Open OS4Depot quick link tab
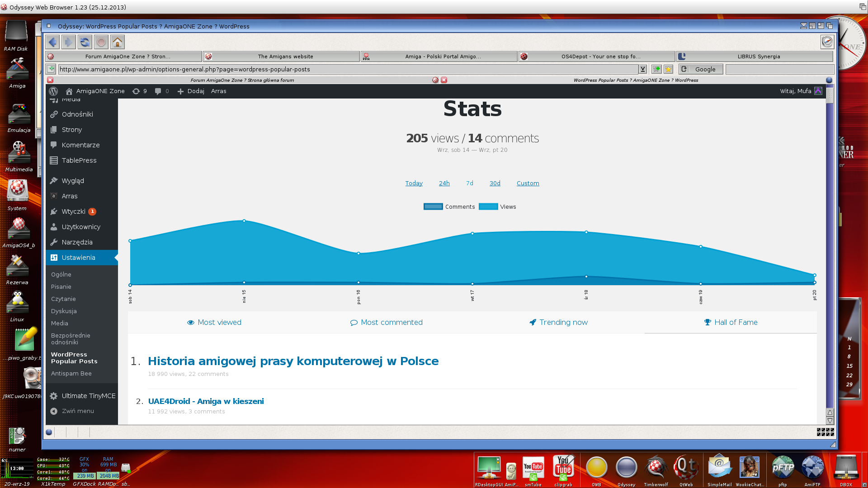 597,56
